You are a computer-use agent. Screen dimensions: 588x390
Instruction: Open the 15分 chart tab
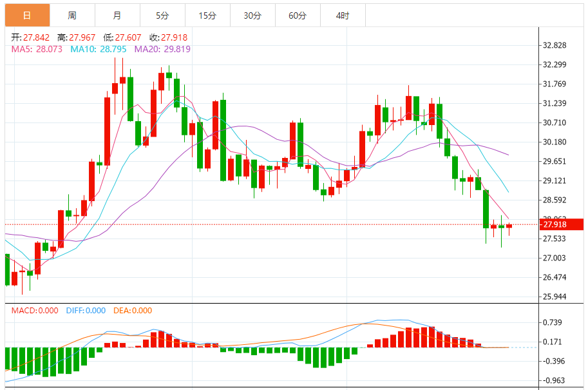click(207, 15)
